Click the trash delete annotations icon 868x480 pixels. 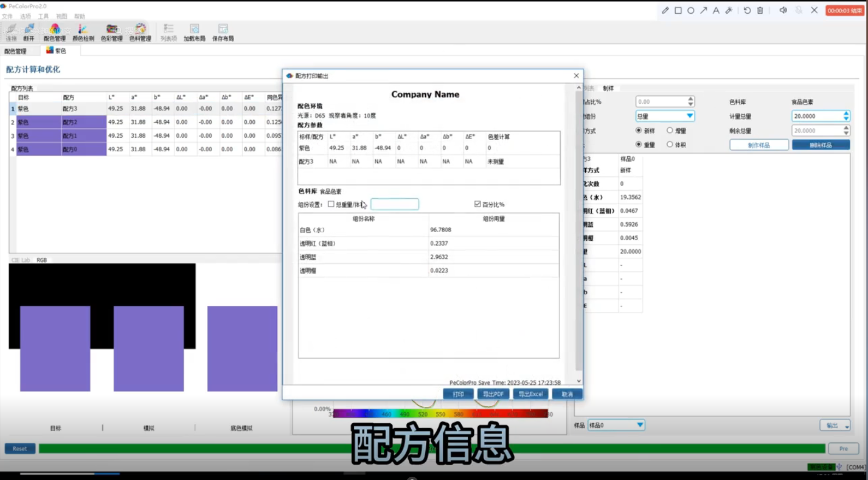pyautogui.click(x=760, y=10)
